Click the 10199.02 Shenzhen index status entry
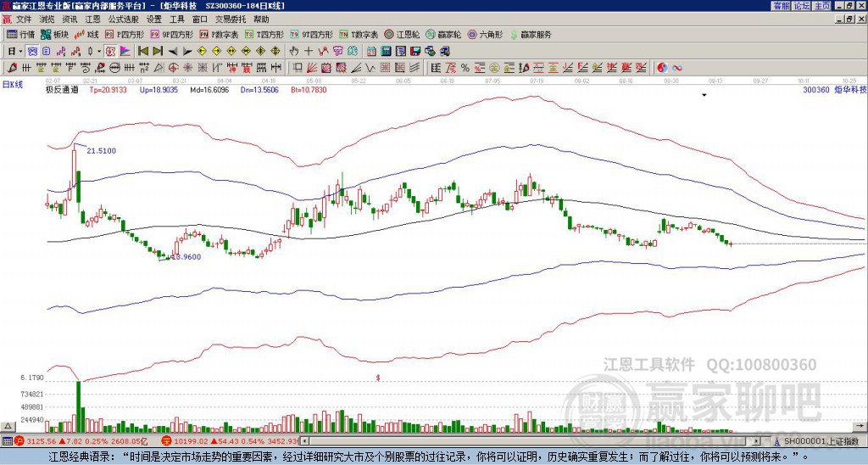Screen dimensions: 868x465 231,441
